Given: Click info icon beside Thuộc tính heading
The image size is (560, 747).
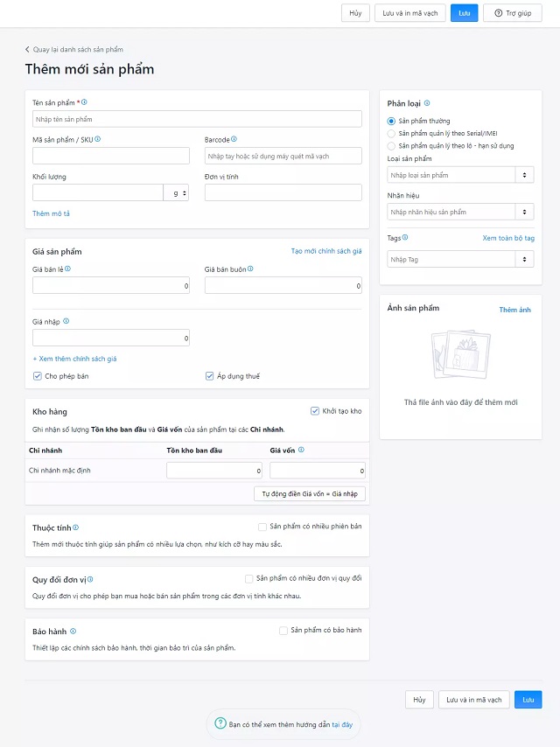Looking at the screenshot, I should 75,527.
